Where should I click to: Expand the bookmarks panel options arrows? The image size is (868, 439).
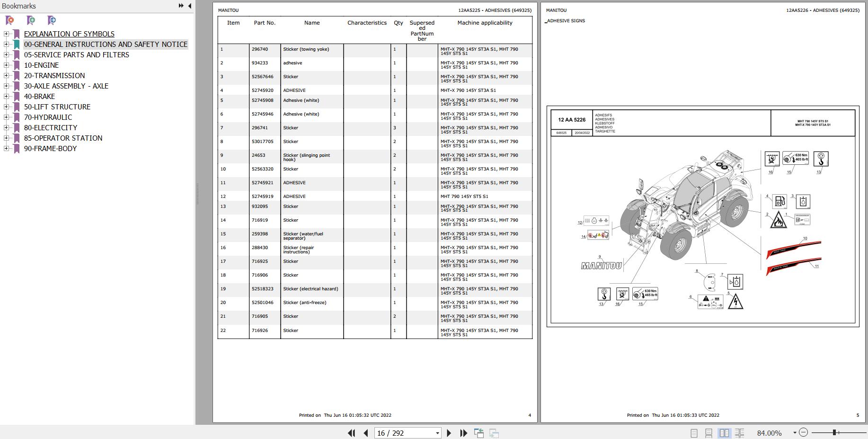click(x=181, y=6)
